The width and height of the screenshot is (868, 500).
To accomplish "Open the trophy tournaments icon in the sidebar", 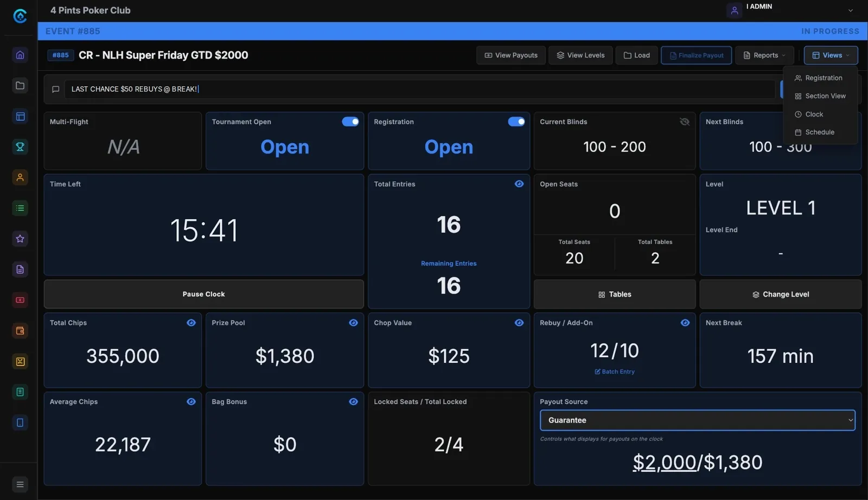I will point(20,147).
